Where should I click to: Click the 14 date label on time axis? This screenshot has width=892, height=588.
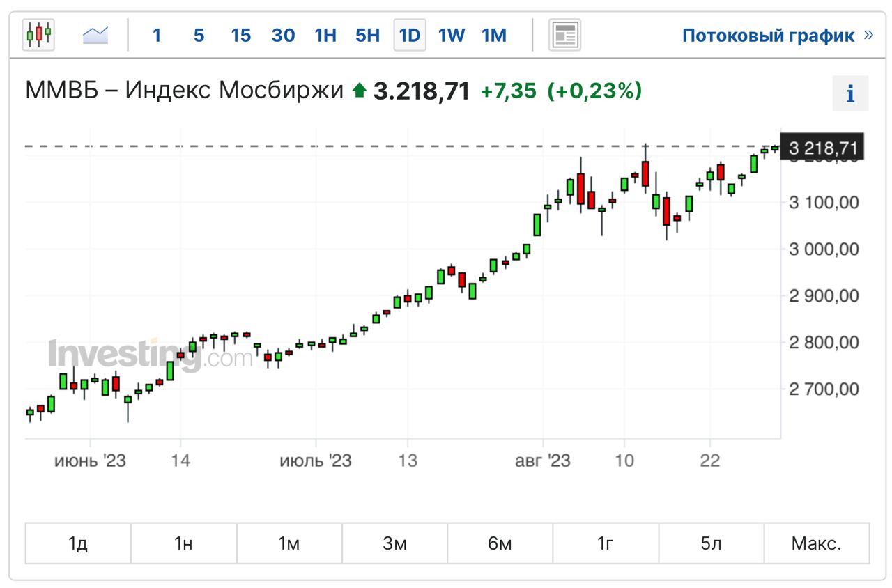(x=180, y=461)
